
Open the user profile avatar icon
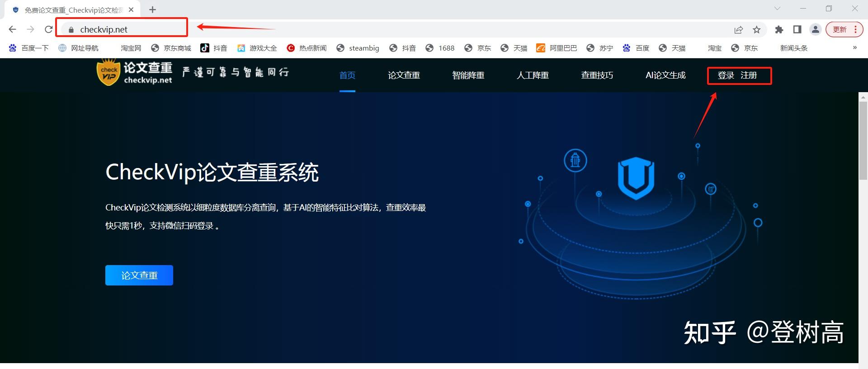pos(815,30)
